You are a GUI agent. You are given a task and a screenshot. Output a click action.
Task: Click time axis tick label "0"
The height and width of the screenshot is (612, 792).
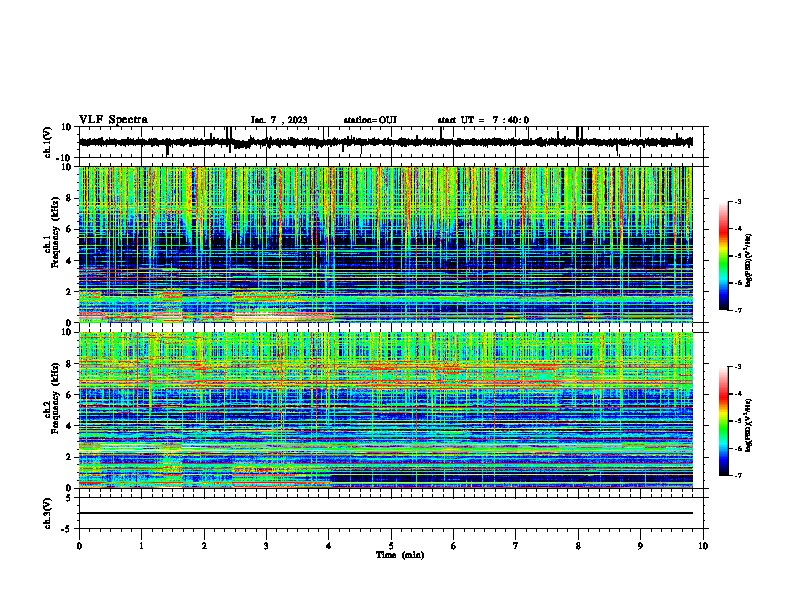pyautogui.click(x=79, y=546)
